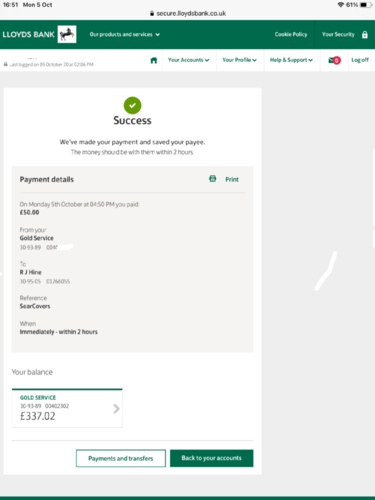This screenshot has width=375, height=500.
Task: Open the Cookie Policy menu item
Action: click(x=291, y=34)
